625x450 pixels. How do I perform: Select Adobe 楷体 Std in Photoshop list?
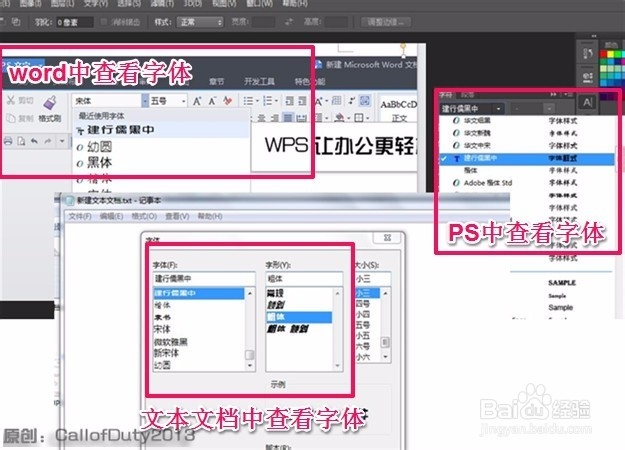[487, 183]
